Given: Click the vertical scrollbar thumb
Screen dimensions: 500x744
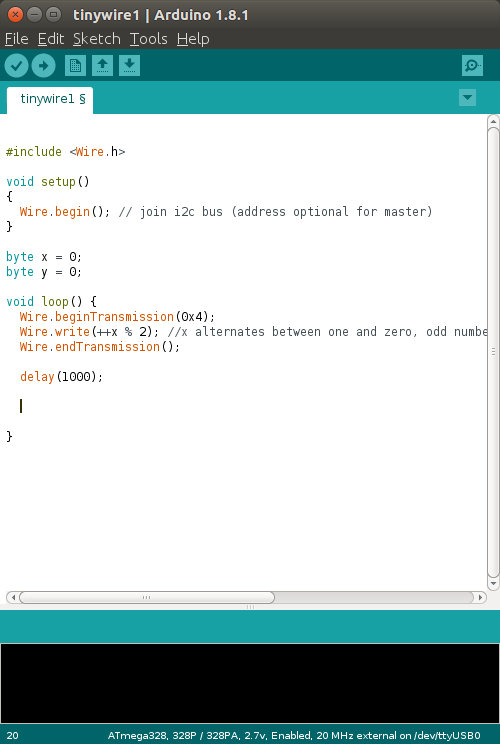Looking at the screenshot, I should pyautogui.click(x=493, y=352).
